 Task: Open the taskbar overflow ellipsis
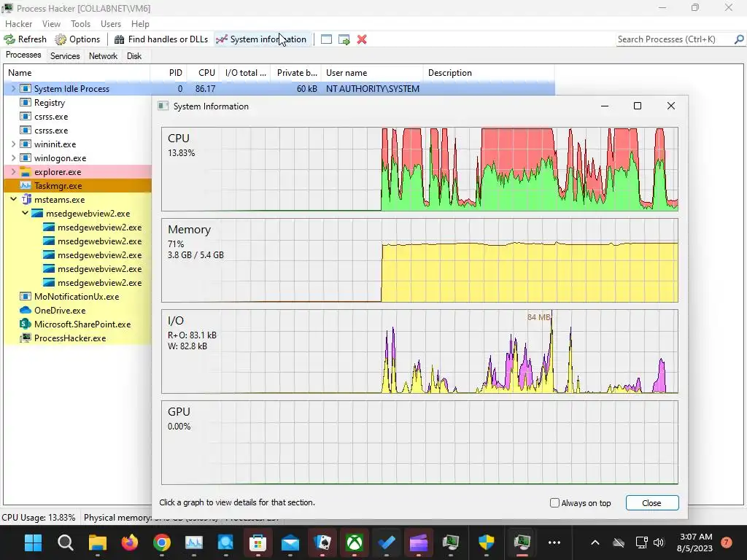pyautogui.click(x=554, y=542)
